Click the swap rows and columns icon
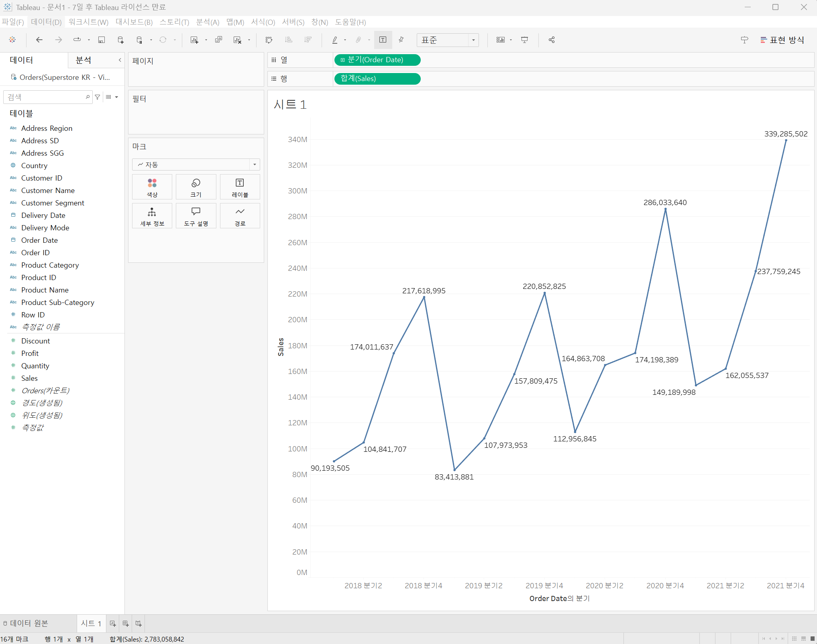Screen dimensions: 817x644 click(269, 40)
